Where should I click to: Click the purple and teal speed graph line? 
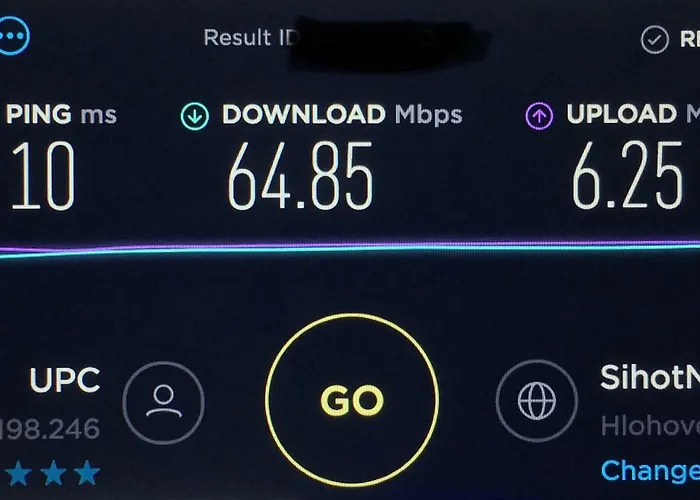click(x=350, y=248)
